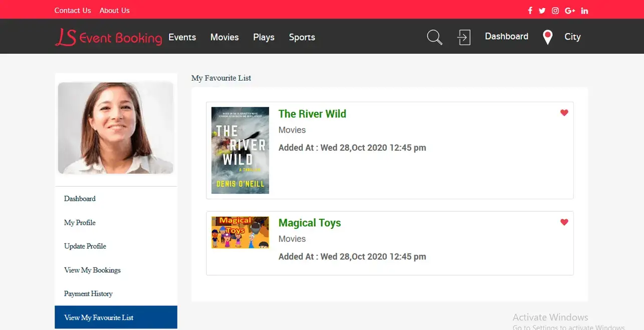The image size is (644, 330).
Task: Choose City in the top navbar
Action: point(572,37)
